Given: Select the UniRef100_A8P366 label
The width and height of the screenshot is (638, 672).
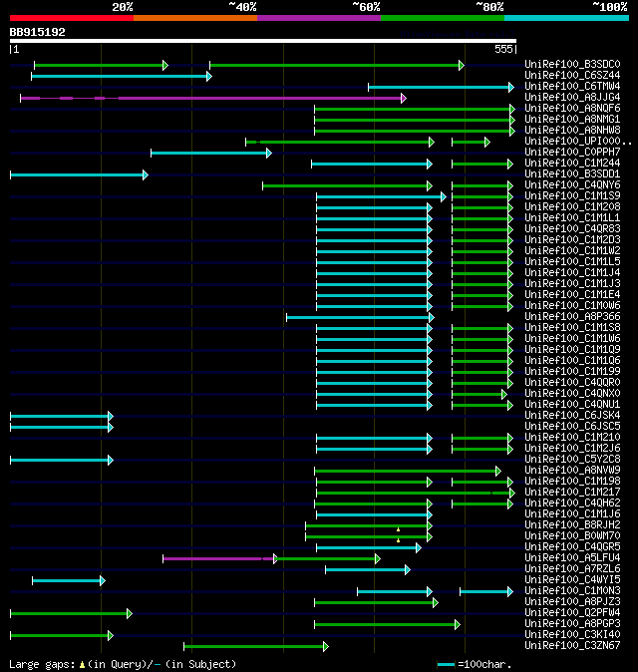Looking at the screenshot, I should click(572, 317).
